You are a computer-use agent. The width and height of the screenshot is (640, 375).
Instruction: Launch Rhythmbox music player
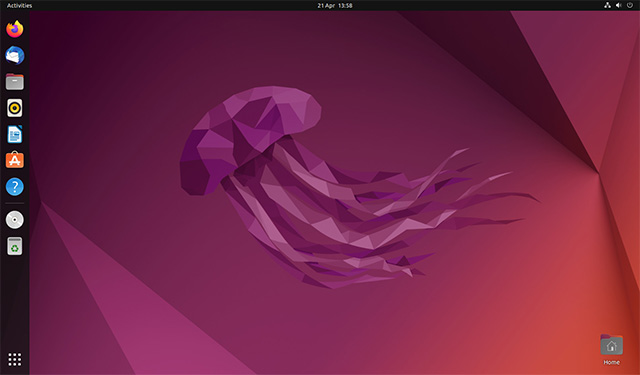click(x=15, y=108)
